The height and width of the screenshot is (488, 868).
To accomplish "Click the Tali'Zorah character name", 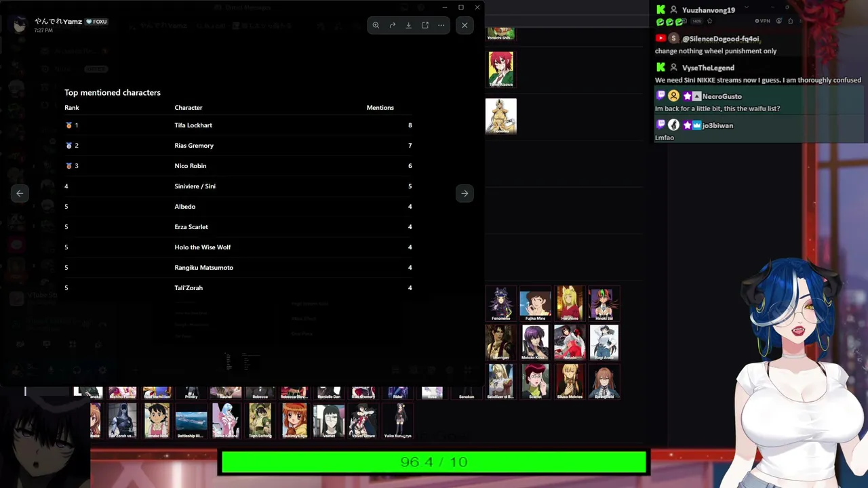I will click(x=189, y=288).
